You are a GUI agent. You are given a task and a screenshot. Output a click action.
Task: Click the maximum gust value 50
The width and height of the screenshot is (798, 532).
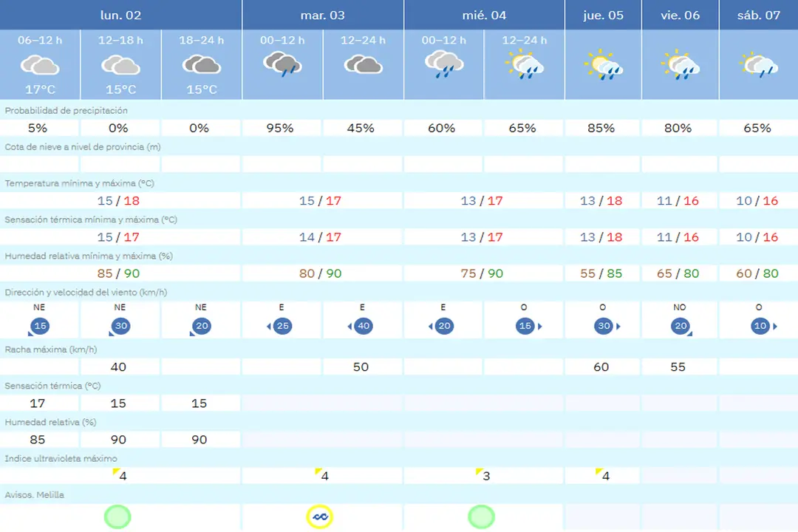[x=361, y=367]
